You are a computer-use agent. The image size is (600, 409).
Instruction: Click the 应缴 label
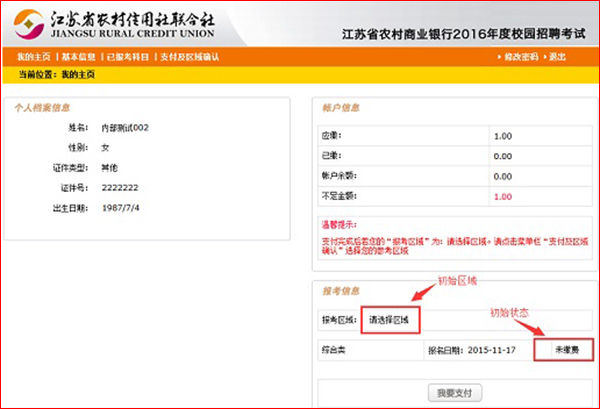click(331, 136)
